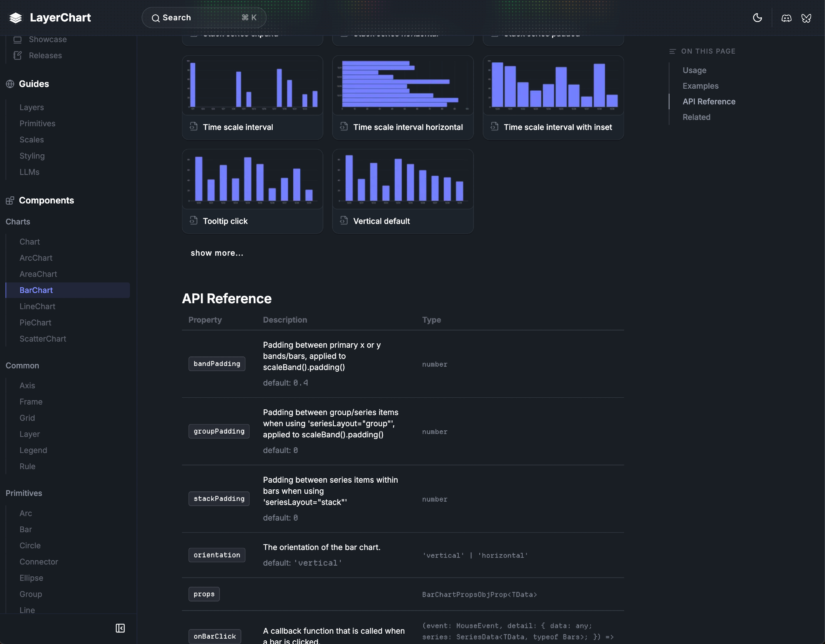The height and width of the screenshot is (644, 825).
Task: Click the On This Page list icon
Action: point(672,51)
